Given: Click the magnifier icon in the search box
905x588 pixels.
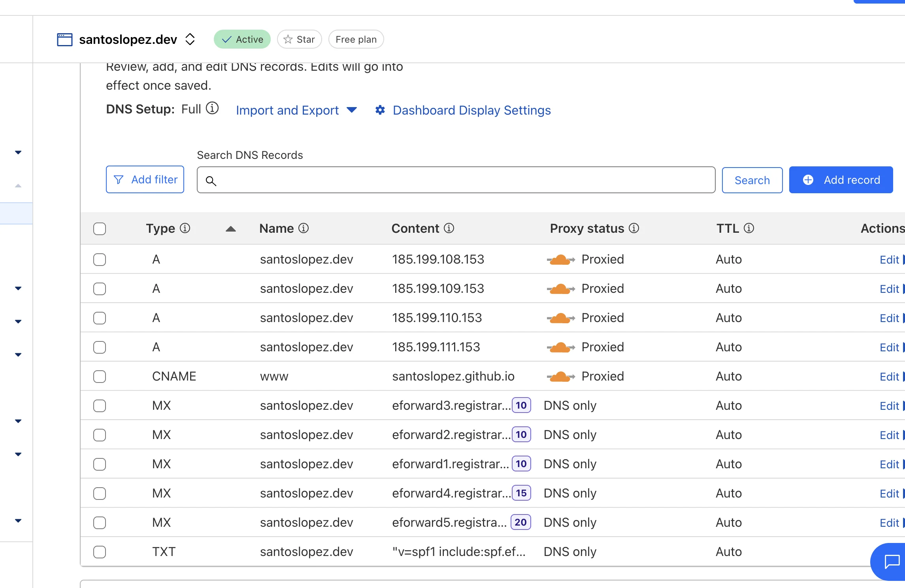Looking at the screenshot, I should coord(211,181).
